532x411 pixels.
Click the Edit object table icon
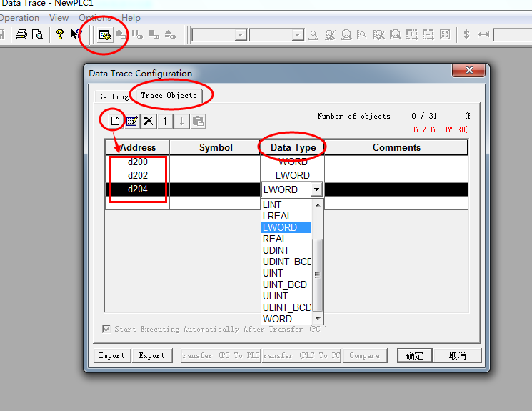(x=131, y=121)
